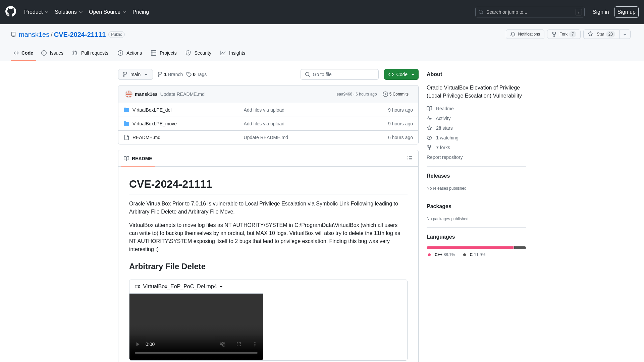Expand the main branch dropdown
644x362 pixels.
(135, 74)
